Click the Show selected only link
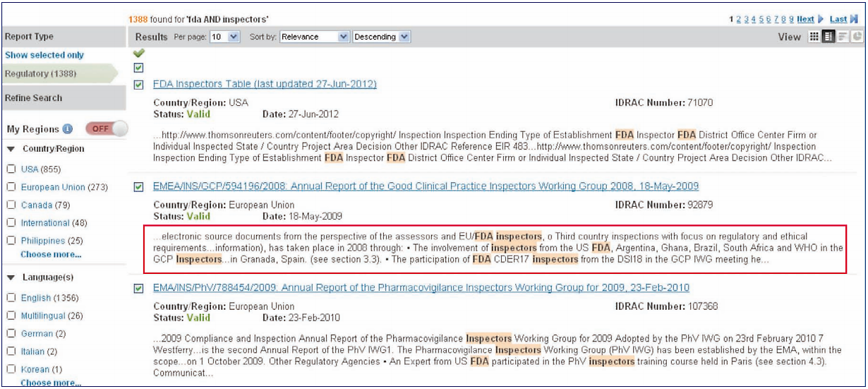 click(x=44, y=55)
